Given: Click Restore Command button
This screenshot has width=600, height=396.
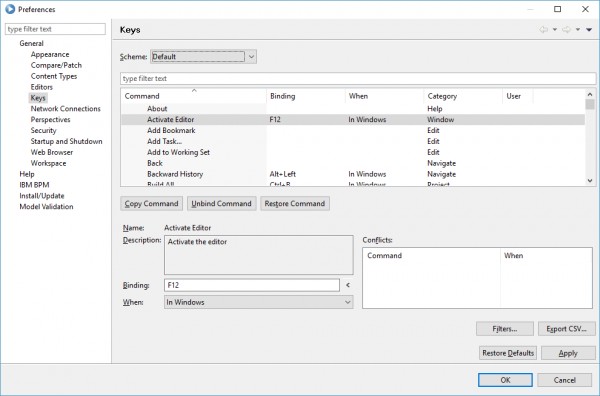Looking at the screenshot, I should pyautogui.click(x=295, y=204).
